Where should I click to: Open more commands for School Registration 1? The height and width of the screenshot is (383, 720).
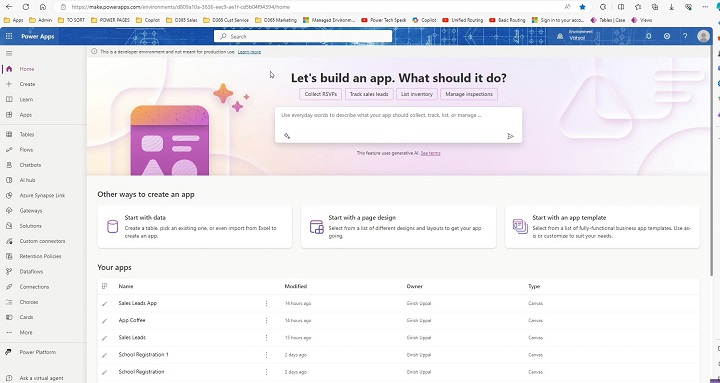pyautogui.click(x=266, y=355)
